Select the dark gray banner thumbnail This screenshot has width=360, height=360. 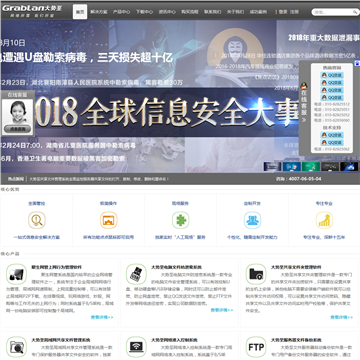pos(330,166)
